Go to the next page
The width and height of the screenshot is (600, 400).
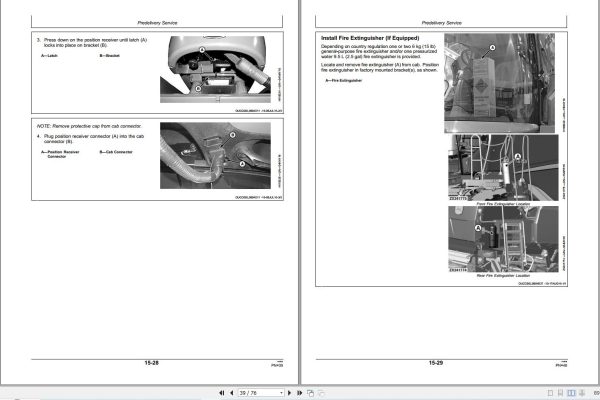289,393
